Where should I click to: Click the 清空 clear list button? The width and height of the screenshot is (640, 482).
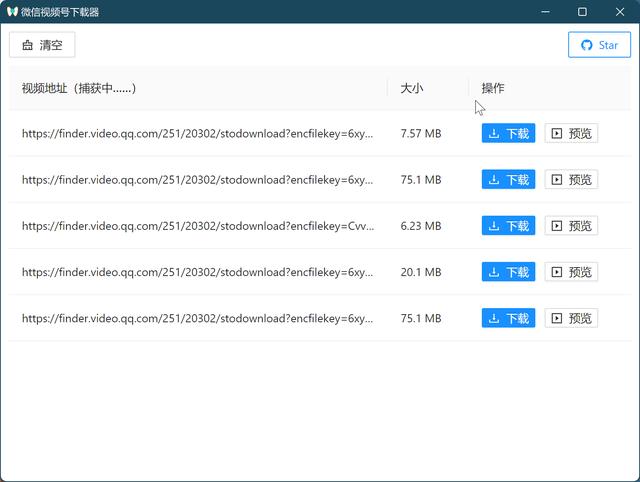point(42,45)
